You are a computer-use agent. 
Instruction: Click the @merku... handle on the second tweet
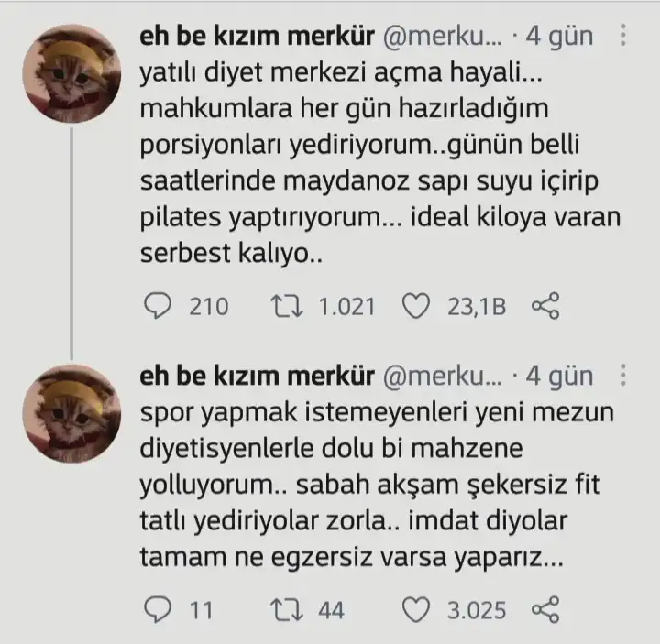pyautogui.click(x=441, y=376)
